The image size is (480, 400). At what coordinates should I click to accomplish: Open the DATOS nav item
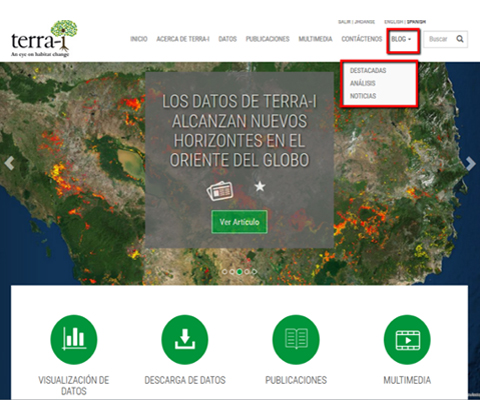(x=228, y=39)
